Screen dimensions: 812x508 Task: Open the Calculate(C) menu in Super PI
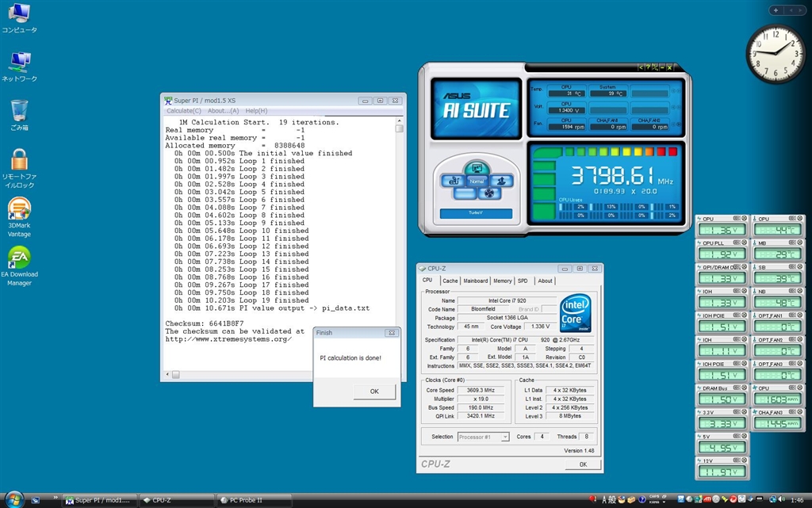coord(184,111)
